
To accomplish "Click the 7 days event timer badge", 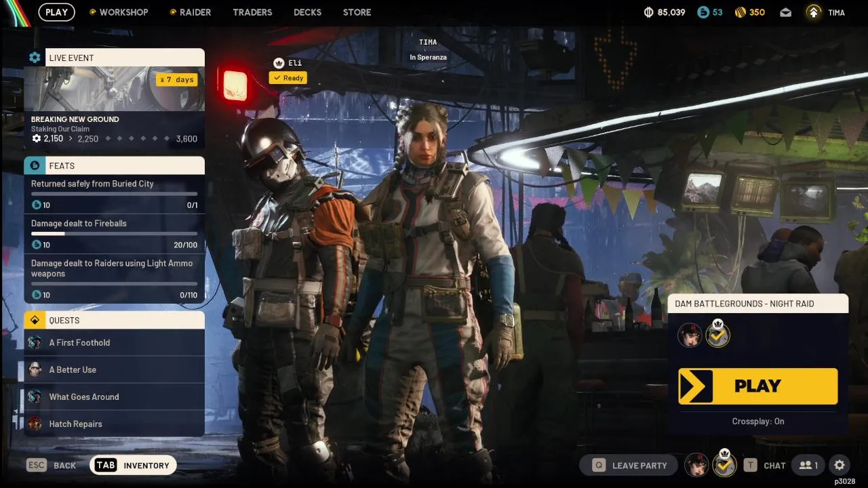I will pos(176,79).
